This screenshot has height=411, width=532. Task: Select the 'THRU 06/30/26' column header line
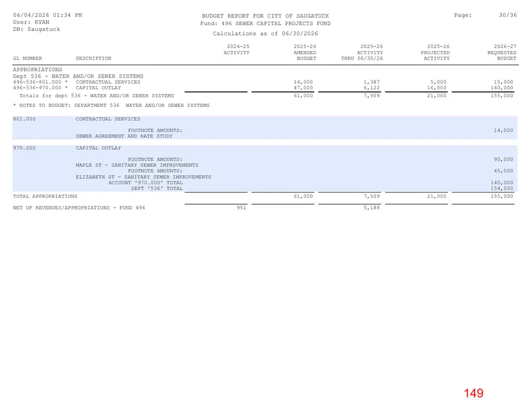[x=362, y=58]
